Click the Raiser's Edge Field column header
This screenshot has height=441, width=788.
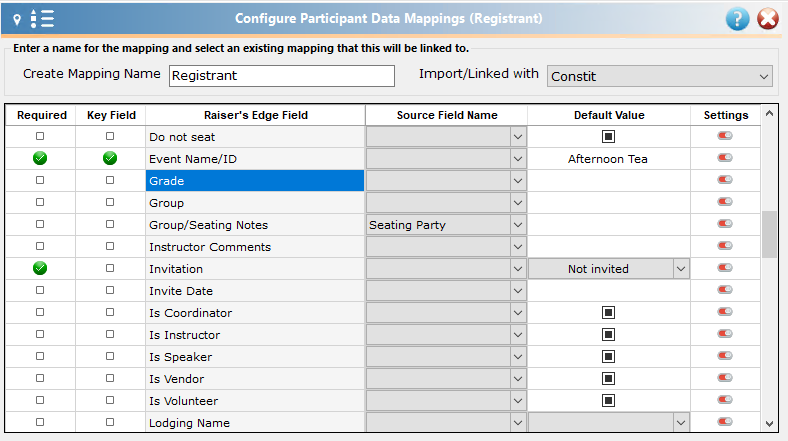coord(255,115)
